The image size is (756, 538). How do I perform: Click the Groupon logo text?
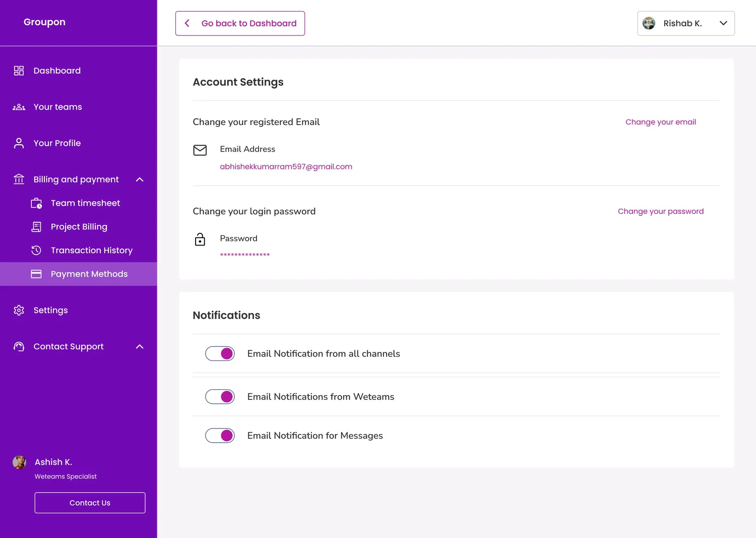[44, 22]
